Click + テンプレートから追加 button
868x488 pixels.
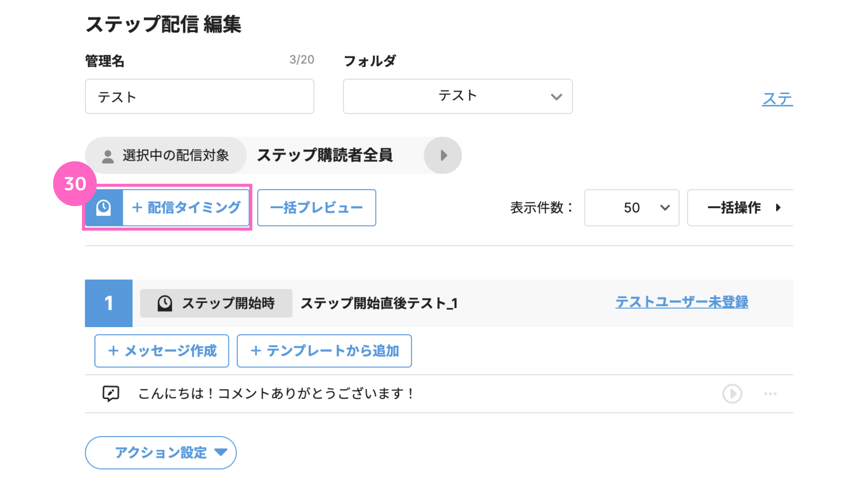tap(324, 351)
